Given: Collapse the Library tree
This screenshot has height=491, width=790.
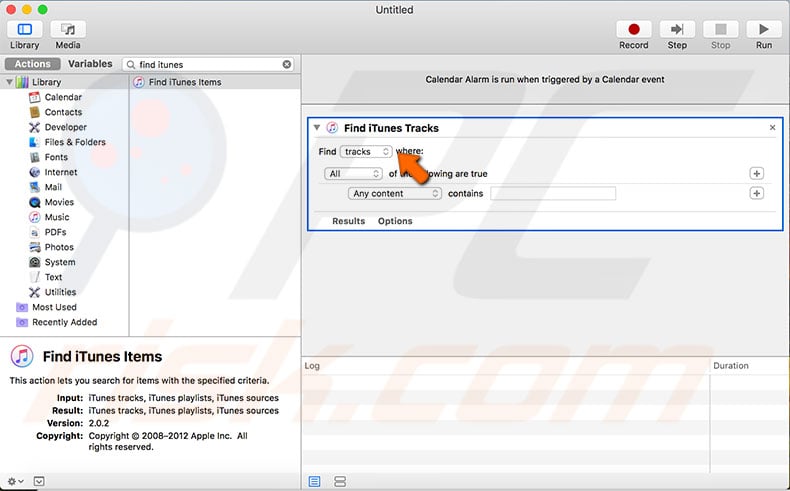Looking at the screenshot, I should pos(9,82).
